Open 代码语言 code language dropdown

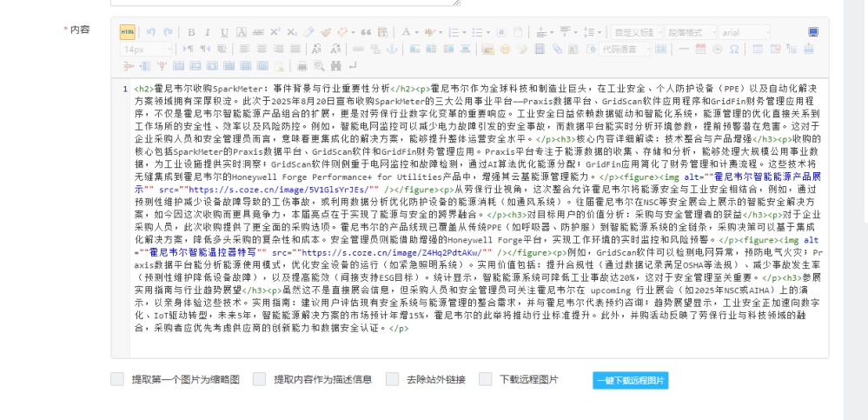point(625,50)
